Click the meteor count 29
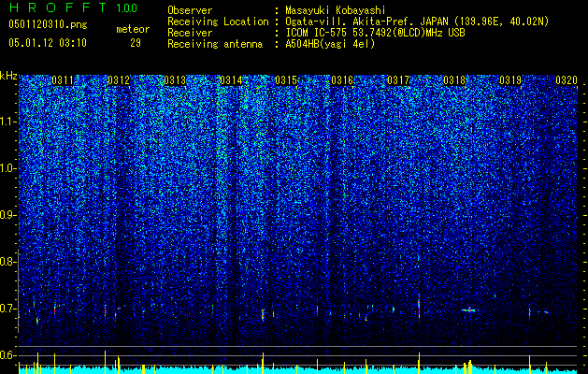 (136, 43)
